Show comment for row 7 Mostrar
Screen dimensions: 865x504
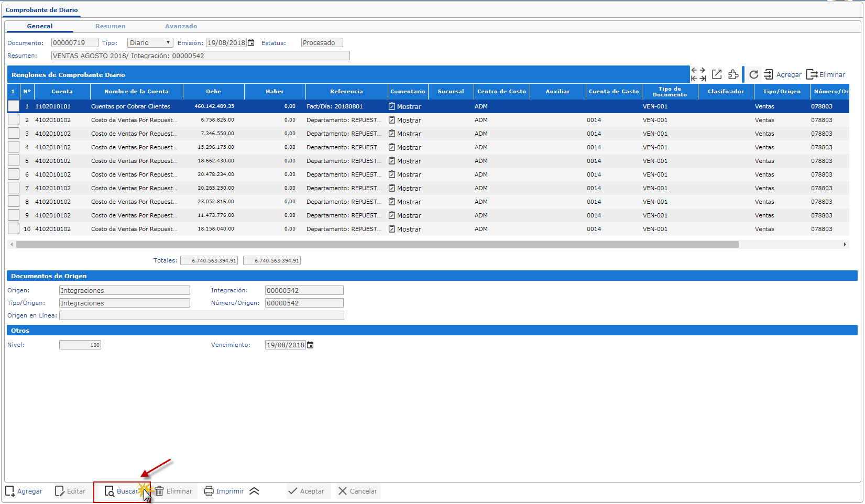tap(405, 188)
